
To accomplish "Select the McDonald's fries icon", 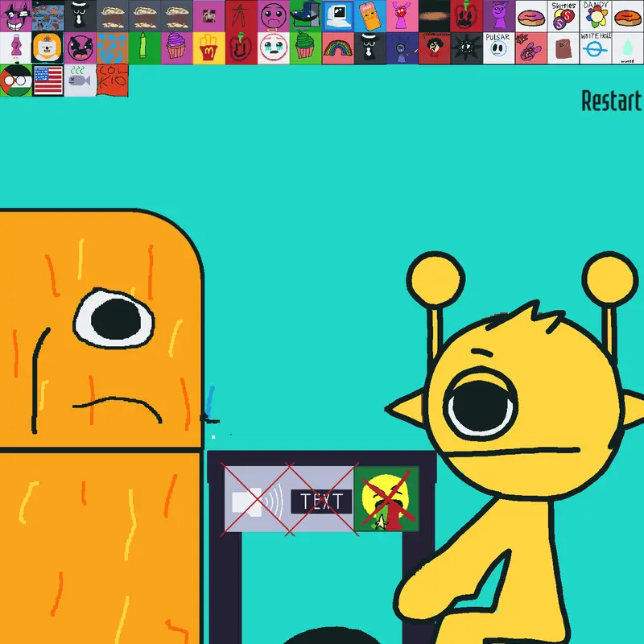I will (209, 48).
